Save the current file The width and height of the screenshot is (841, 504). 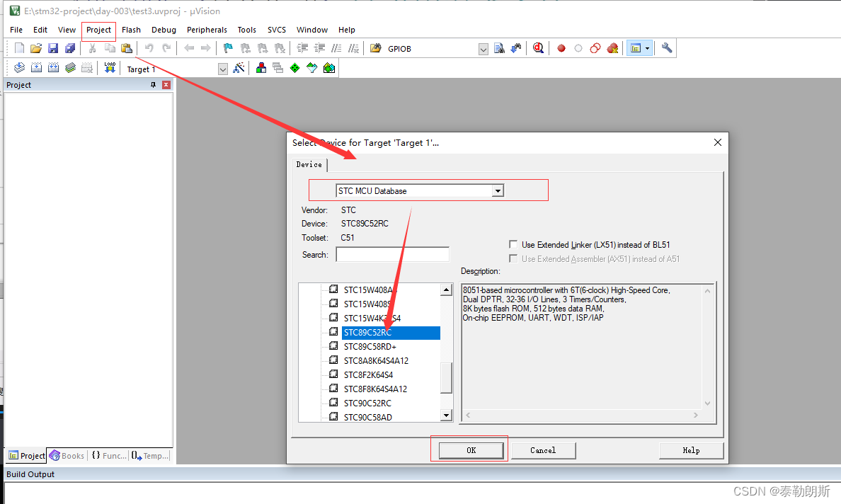52,48
